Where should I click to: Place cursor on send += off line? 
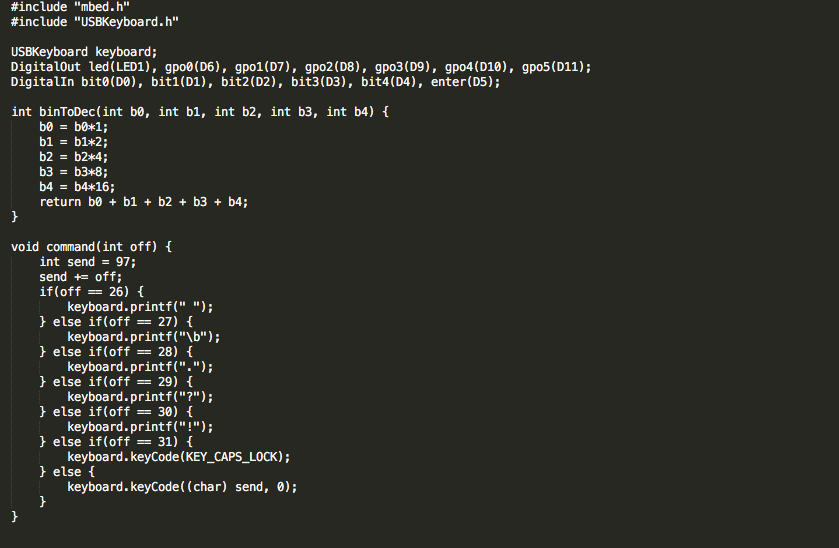tap(80, 277)
